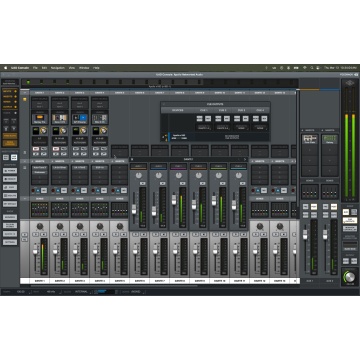Open the Cue 4 output assignment dropdown
This screenshot has height=360, width=360.
tap(260, 127)
